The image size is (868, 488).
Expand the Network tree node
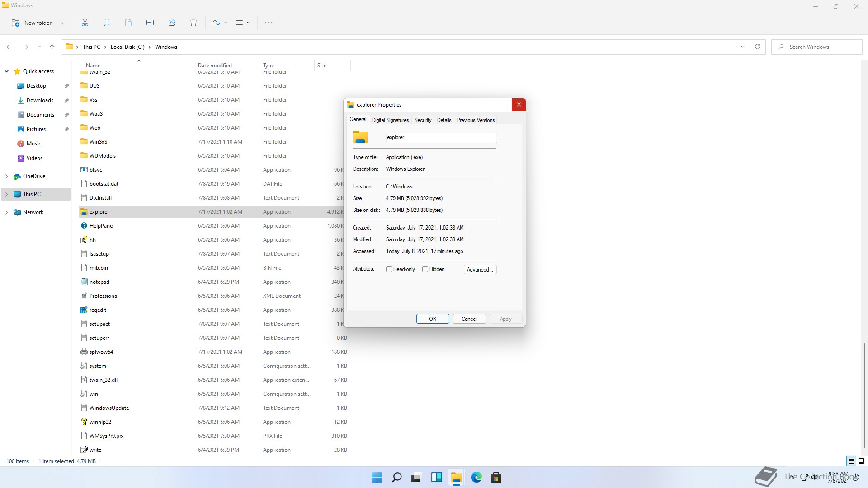click(6, 212)
